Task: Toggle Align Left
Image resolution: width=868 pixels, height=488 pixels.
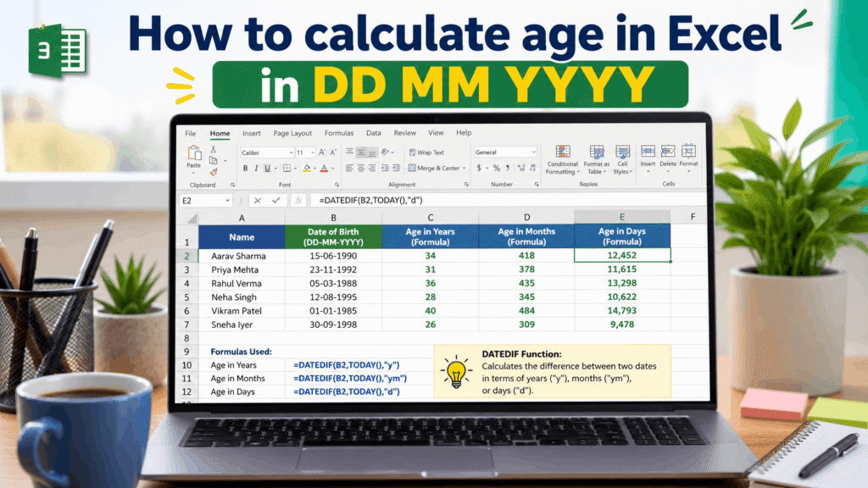Action: click(349, 168)
